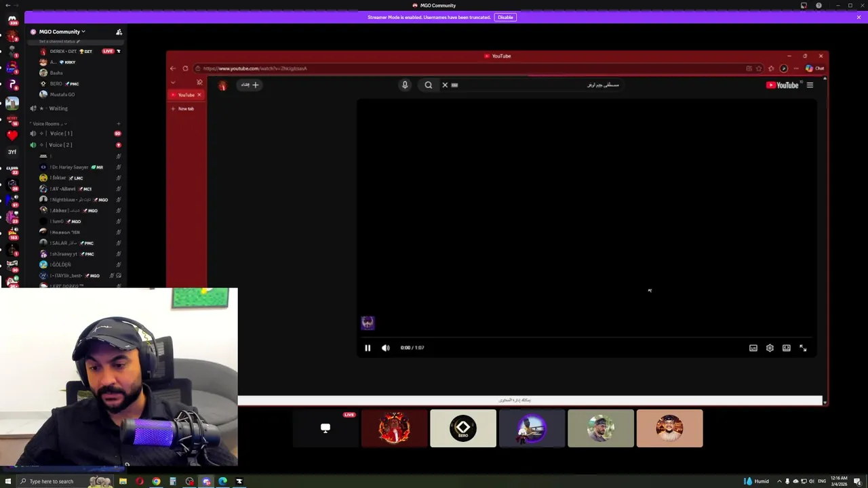This screenshot has height=488, width=868.
Task: Click the browser address bar URL
Action: (x=255, y=68)
